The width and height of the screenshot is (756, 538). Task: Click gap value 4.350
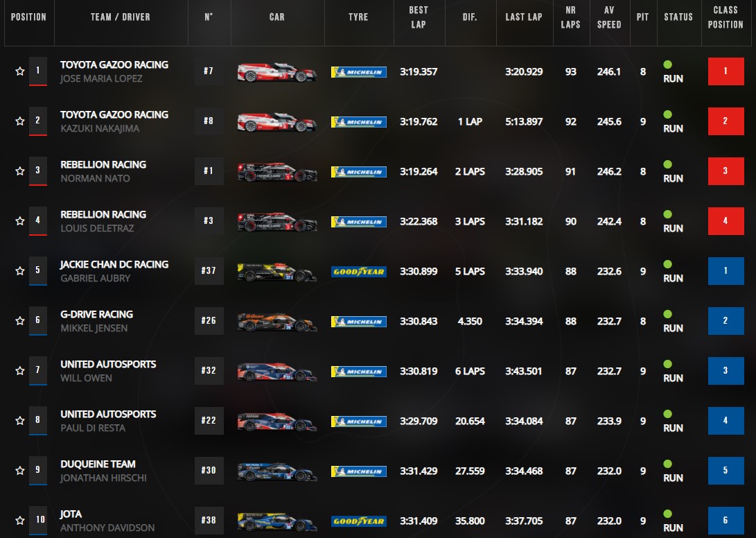coord(470,322)
